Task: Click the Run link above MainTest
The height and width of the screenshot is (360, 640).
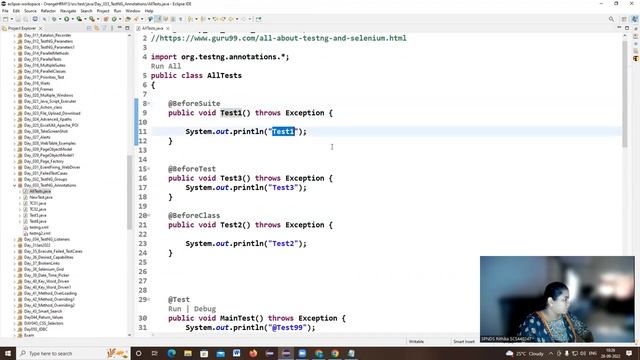Action: pos(175,309)
